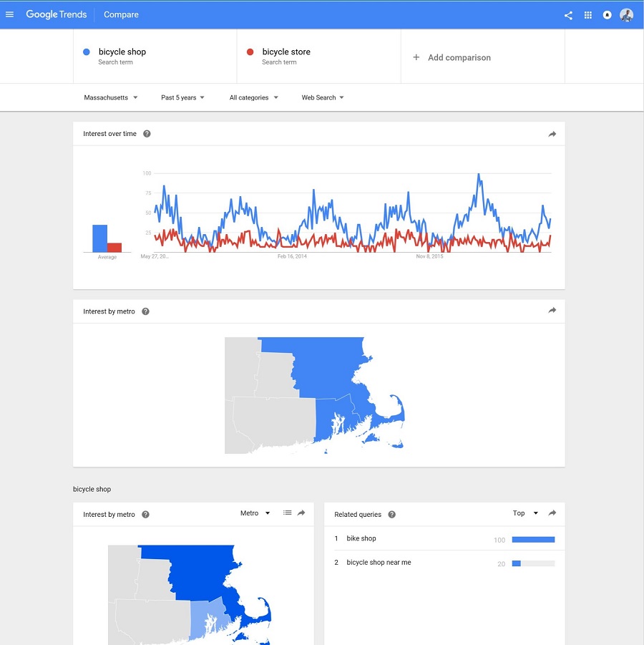Click the blue Average bar
The image size is (644, 645).
tap(100, 238)
